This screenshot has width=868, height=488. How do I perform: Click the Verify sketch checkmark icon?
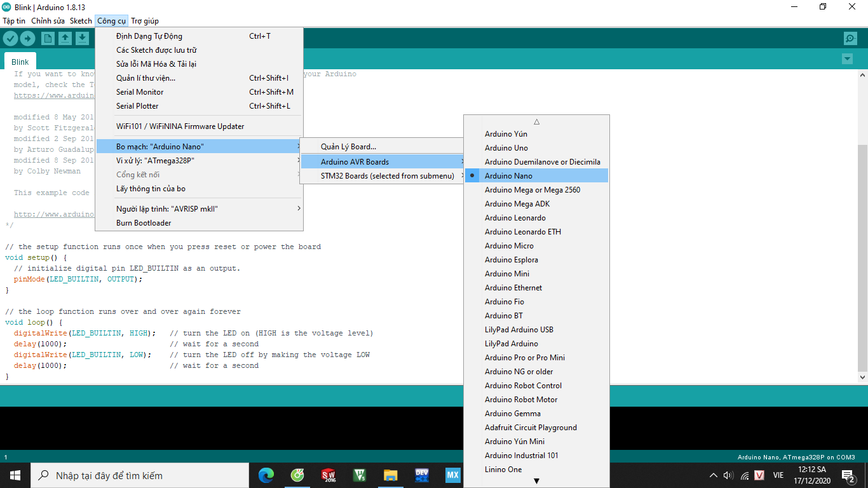[10, 39]
